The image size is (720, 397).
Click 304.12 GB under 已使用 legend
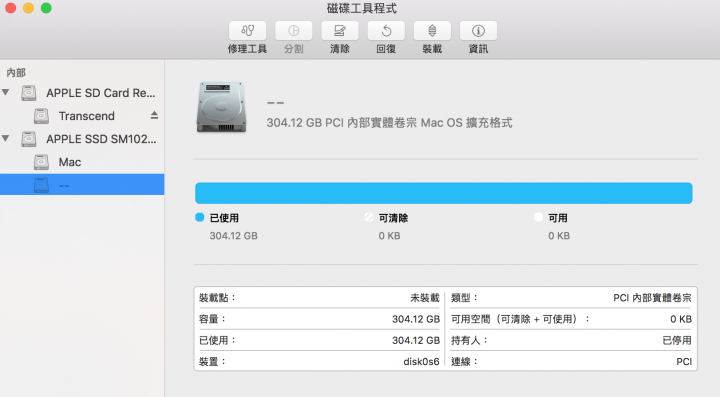[x=234, y=236]
